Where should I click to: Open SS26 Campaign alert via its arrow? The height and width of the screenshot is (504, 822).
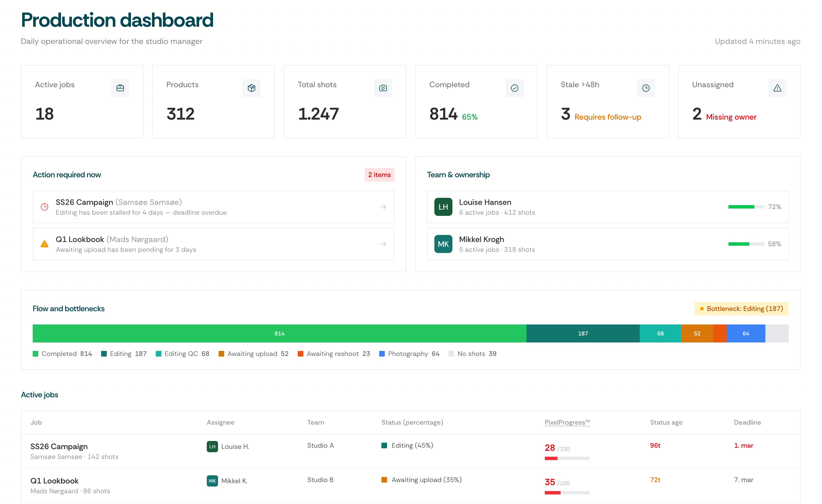[x=383, y=207]
